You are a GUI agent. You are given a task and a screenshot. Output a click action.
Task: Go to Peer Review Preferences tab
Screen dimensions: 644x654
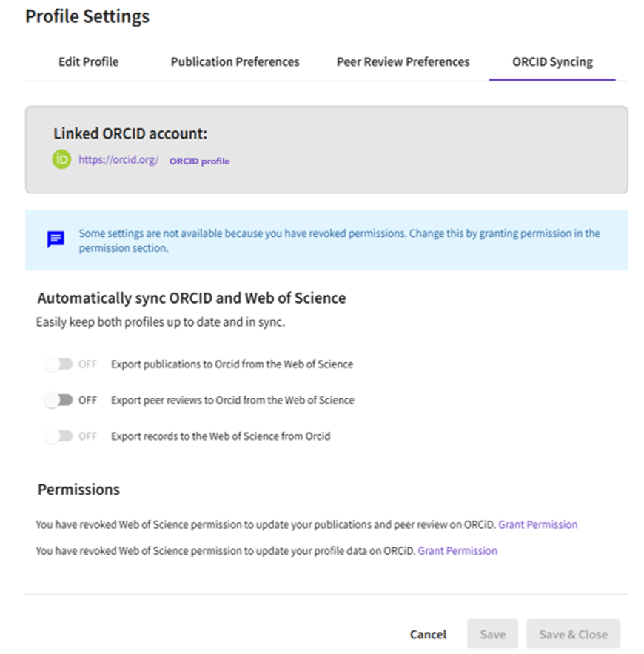tap(403, 61)
